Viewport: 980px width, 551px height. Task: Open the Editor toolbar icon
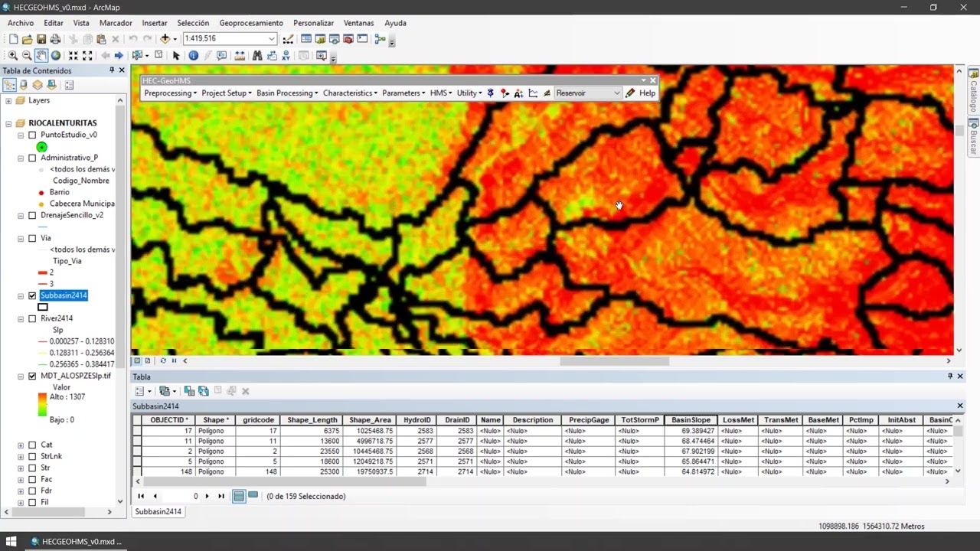(x=288, y=39)
